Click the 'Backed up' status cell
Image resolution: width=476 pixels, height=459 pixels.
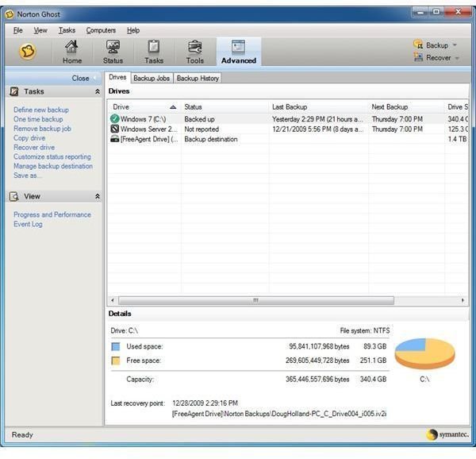click(x=199, y=119)
